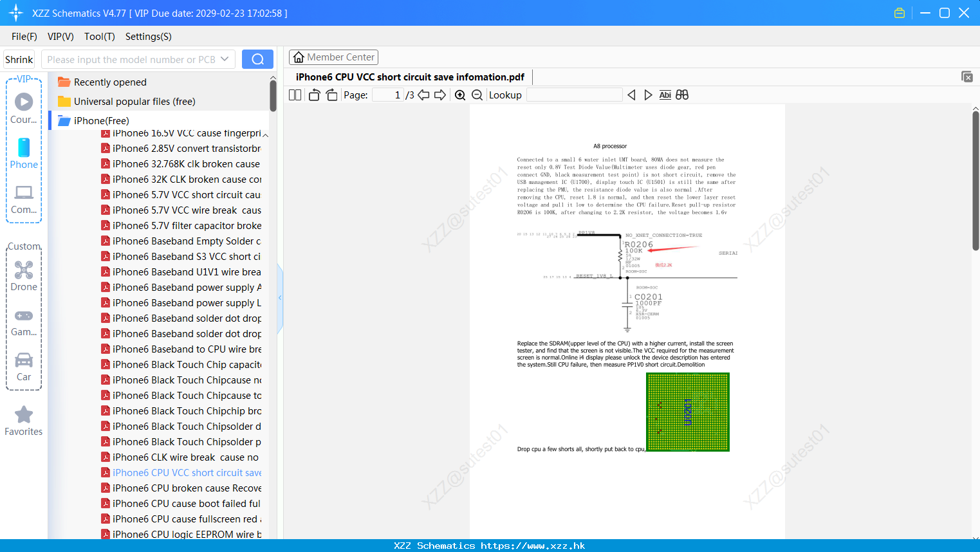Rotate page clockwise icon
Screen dimensions: 980x552
coord(331,95)
